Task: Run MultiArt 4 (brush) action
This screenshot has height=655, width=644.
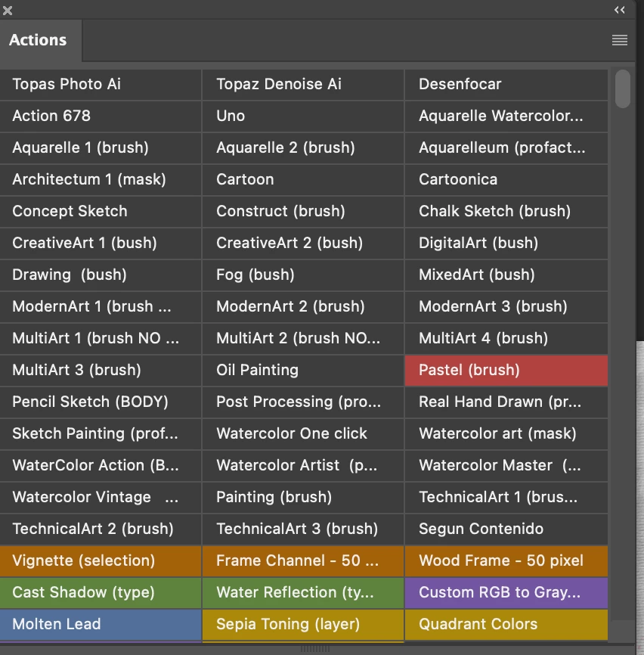Action: tap(506, 338)
